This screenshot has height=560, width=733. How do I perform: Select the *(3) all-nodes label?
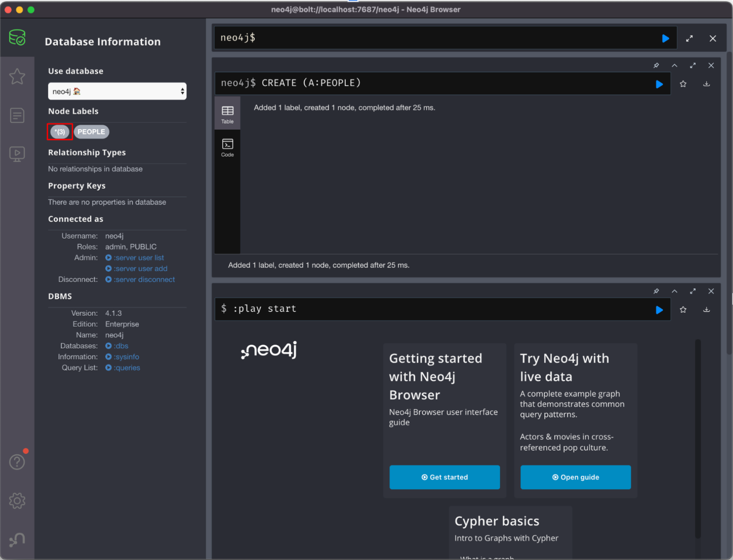[60, 132]
